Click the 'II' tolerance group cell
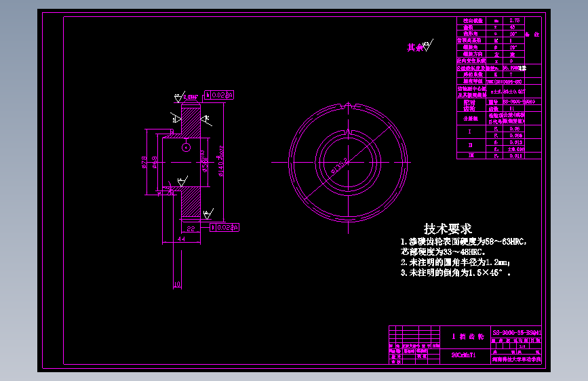This screenshot has height=381, width=588. [470, 145]
